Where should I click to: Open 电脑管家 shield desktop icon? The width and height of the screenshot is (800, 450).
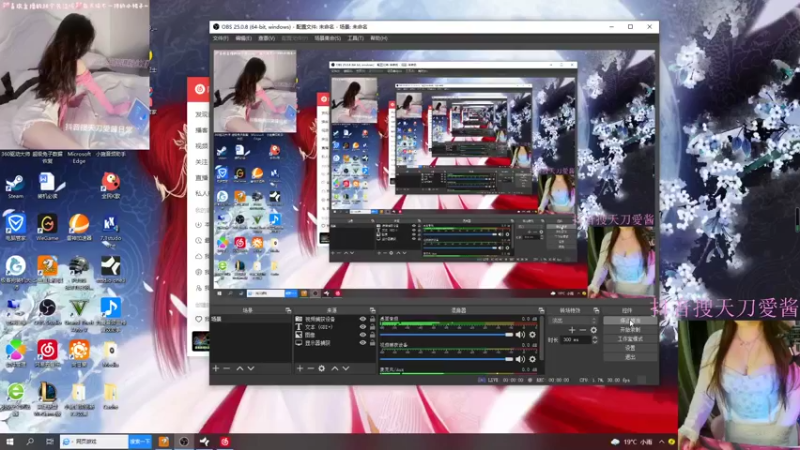(15, 228)
